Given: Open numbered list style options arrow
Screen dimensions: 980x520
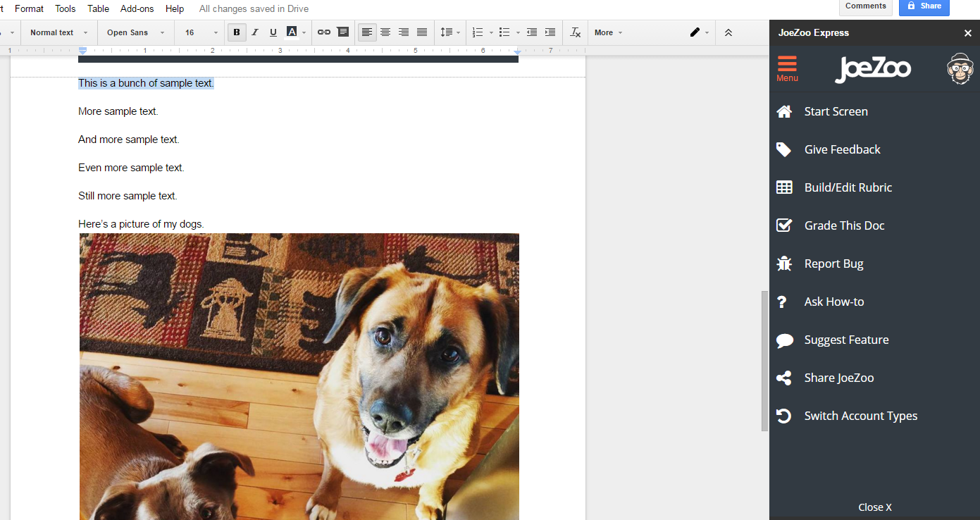Looking at the screenshot, I should click(x=491, y=32).
